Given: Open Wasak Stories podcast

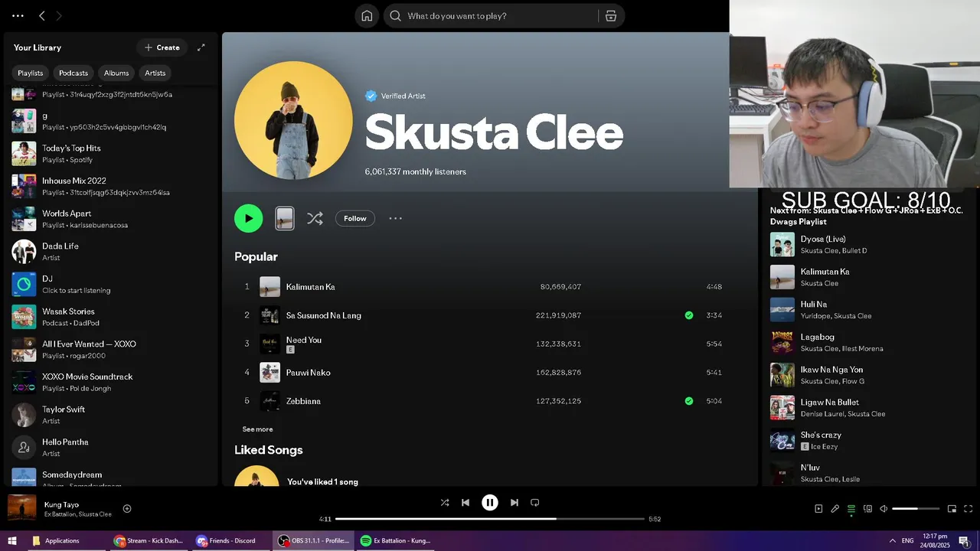Looking at the screenshot, I should tap(111, 317).
